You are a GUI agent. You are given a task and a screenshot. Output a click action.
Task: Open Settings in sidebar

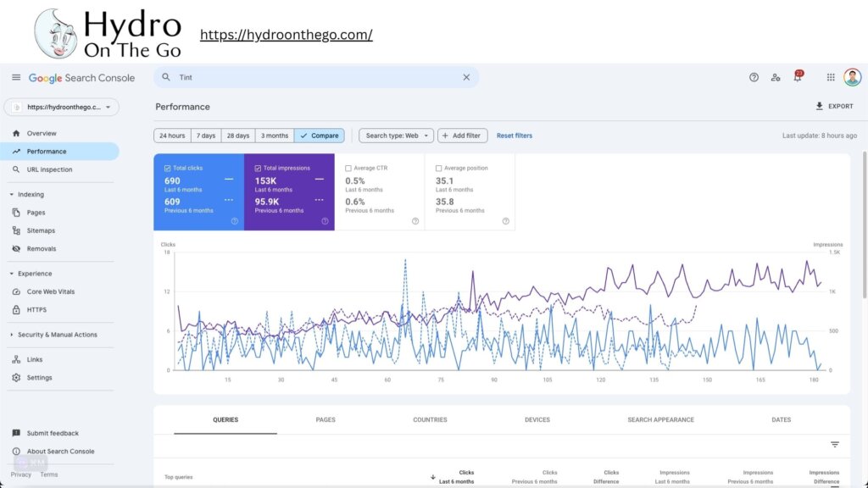tap(39, 378)
